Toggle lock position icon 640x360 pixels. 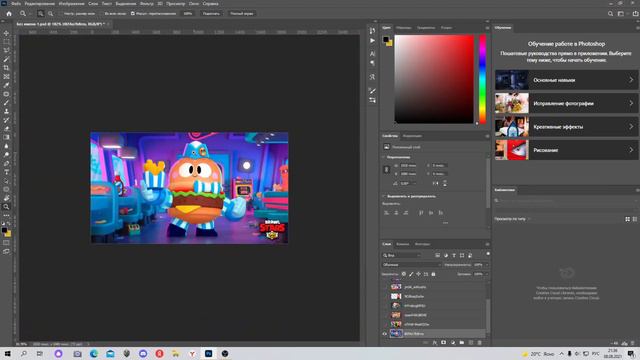[x=418, y=274]
